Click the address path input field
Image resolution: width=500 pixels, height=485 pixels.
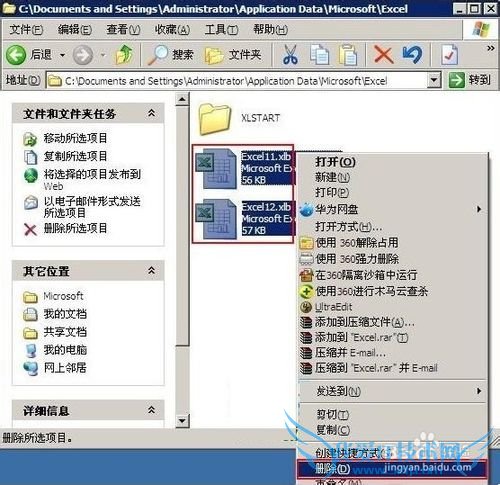click(x=237, y=81)
